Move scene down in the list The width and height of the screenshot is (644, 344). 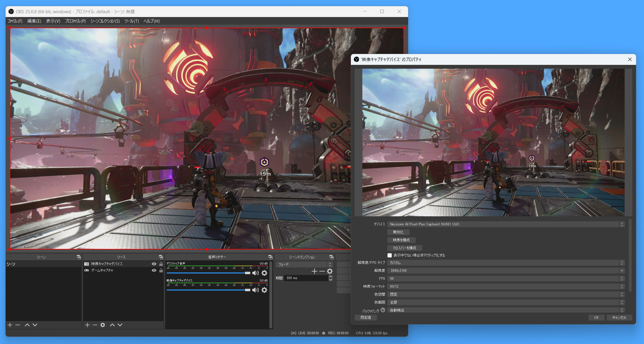35,325
